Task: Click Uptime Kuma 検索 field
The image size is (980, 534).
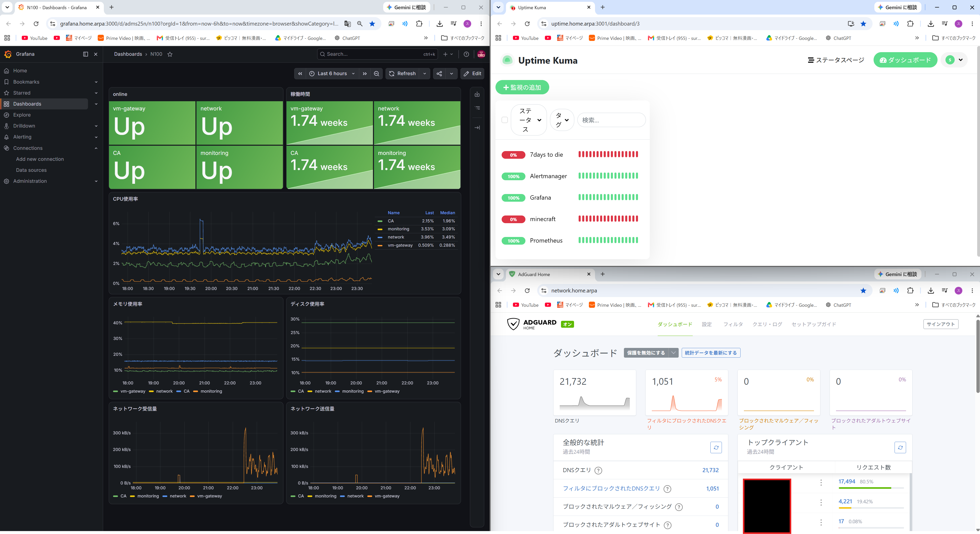Action: pyautogui.click(x=611, y=120)
